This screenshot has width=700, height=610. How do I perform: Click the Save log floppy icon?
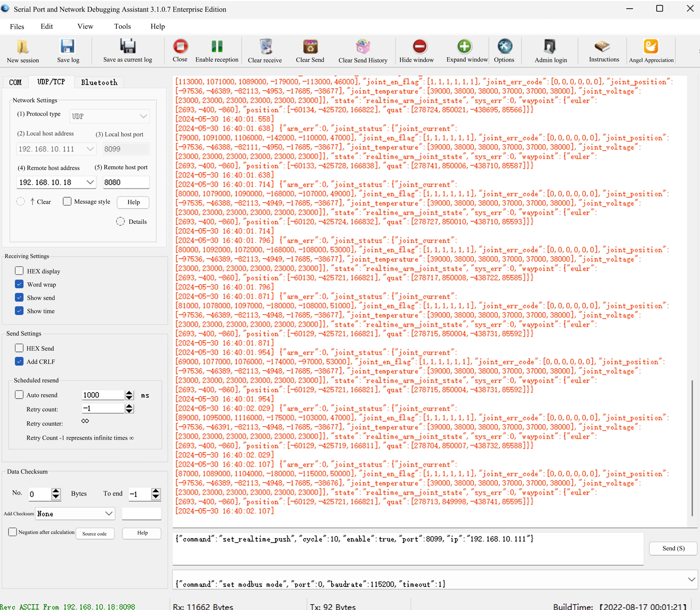[x=67, y=46]
